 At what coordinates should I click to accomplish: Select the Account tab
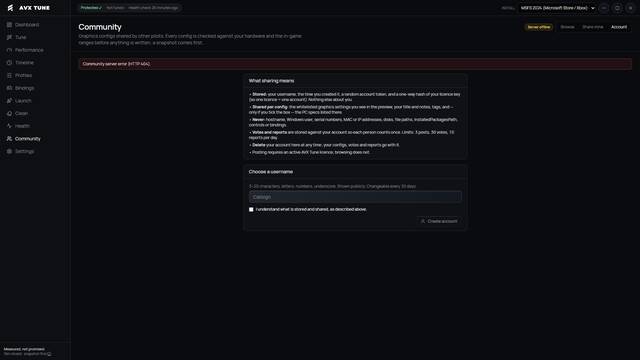(619, 27)
